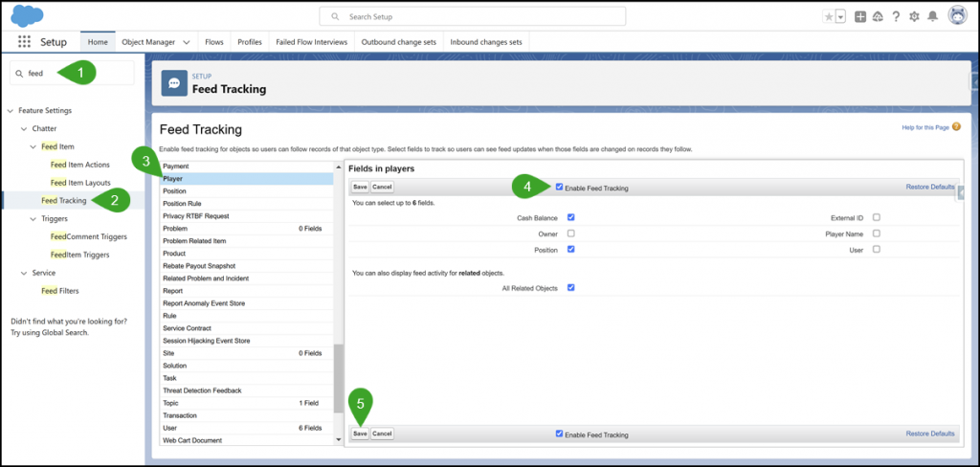
Task: Click the top Restore Defaults link
Action: pos(930,187)
